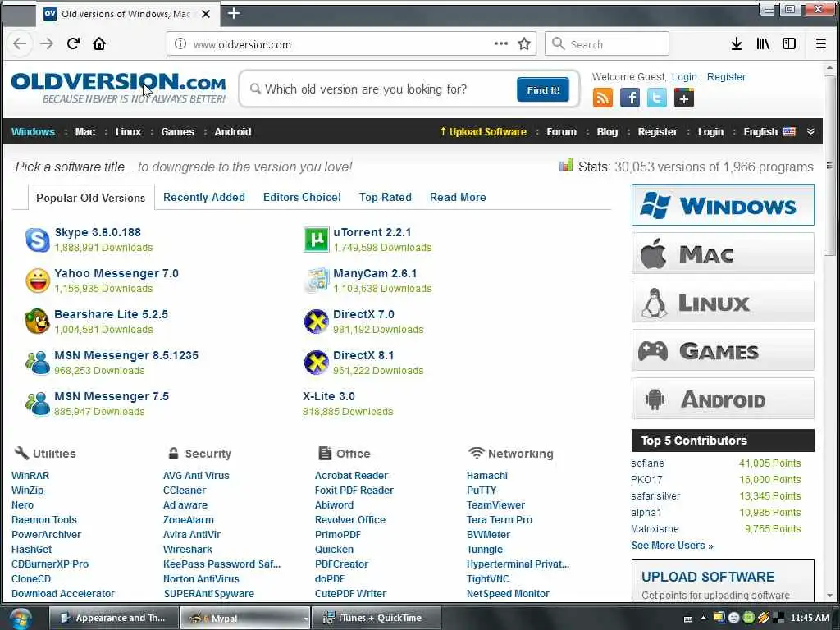
Task: Open the WinRAR link under Utilities
Action: 30,476
